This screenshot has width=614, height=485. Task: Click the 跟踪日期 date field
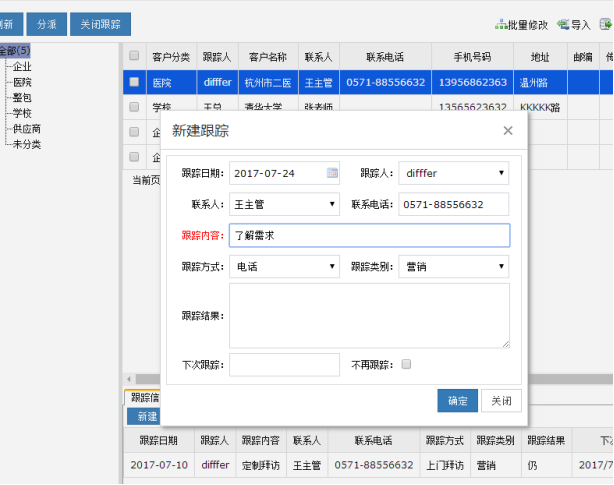click(284, 173)
